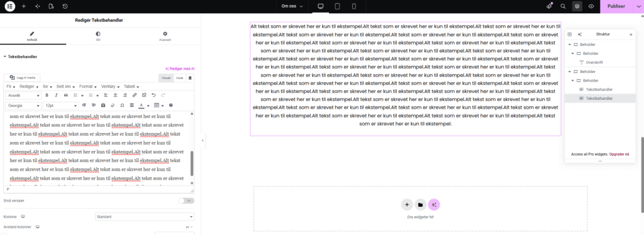Collapse the Tekstbehandler section
Screen dimensions: 644x235
[x=20, y=57]
